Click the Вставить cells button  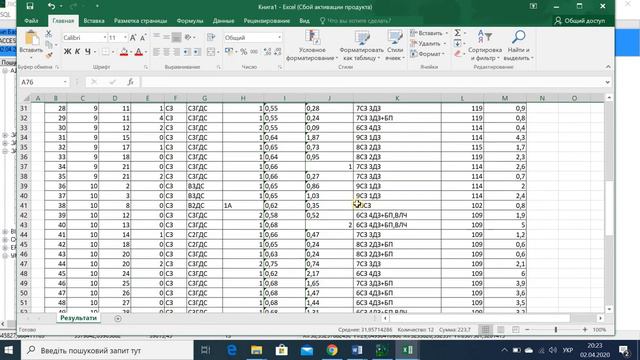(429, 33)
